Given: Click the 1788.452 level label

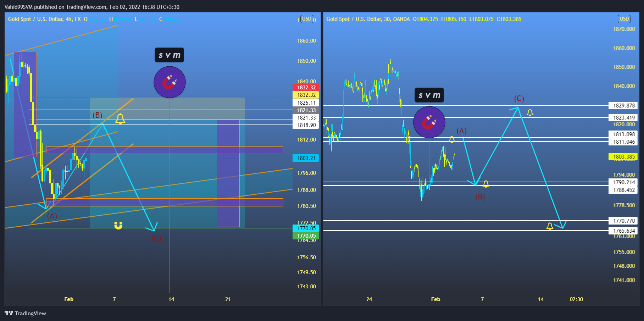Looking at the screenshot, I should tap(623, 190).
